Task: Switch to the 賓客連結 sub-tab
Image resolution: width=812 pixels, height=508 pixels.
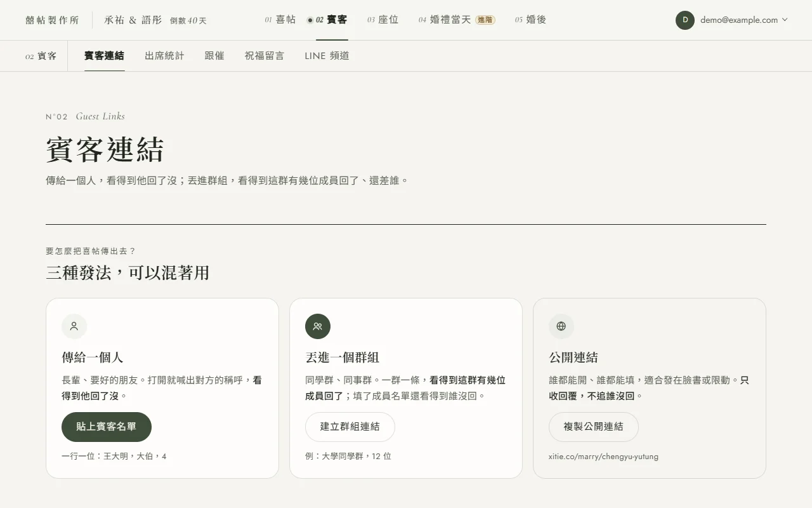Action: (104, 56)
